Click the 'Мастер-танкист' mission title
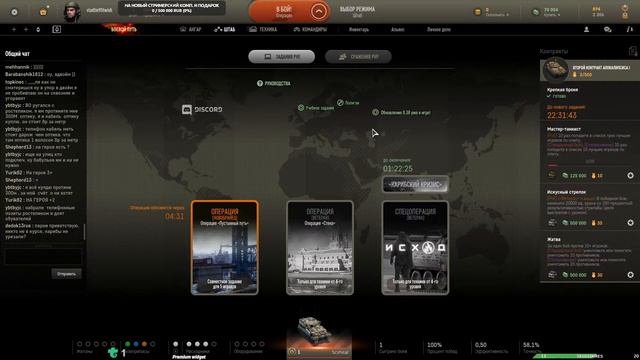 564,129
